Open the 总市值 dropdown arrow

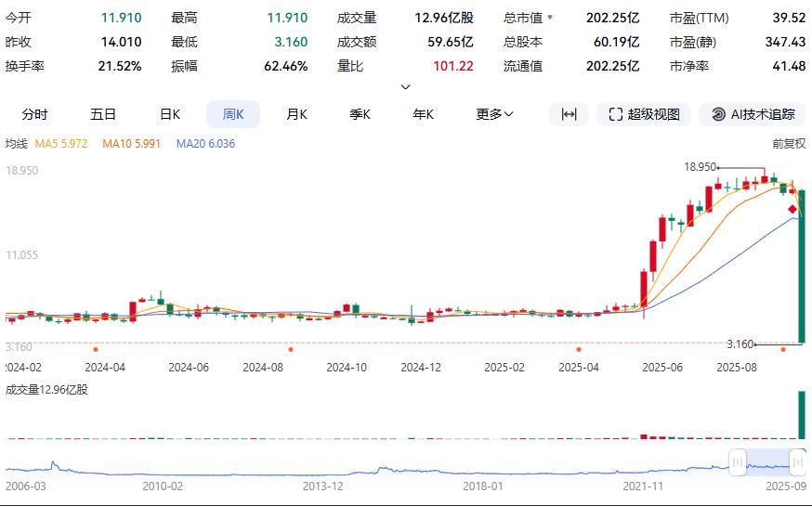click(550, 18)
